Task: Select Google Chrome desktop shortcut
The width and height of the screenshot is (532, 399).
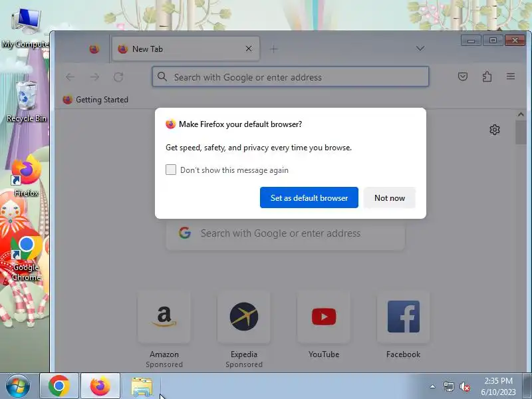Action: click(x=26, y=259)
